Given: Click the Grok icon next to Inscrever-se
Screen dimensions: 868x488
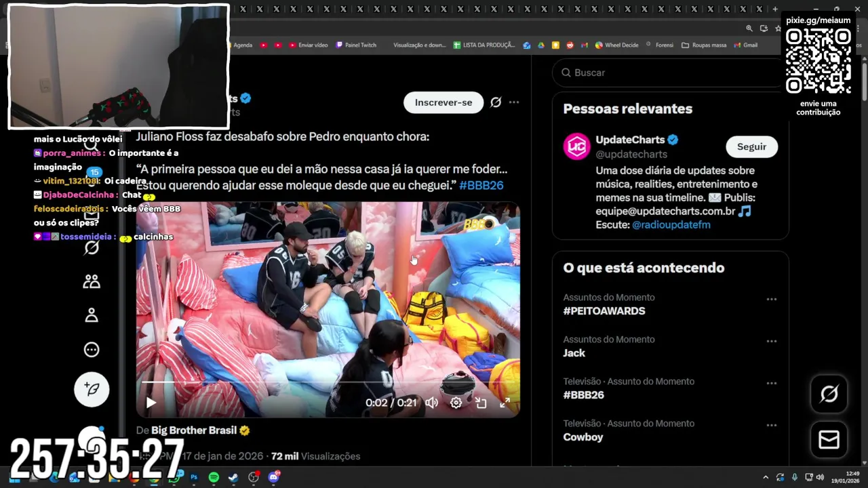Looking at the screenshot, I should pyautogui.click(x=496, y=102).
